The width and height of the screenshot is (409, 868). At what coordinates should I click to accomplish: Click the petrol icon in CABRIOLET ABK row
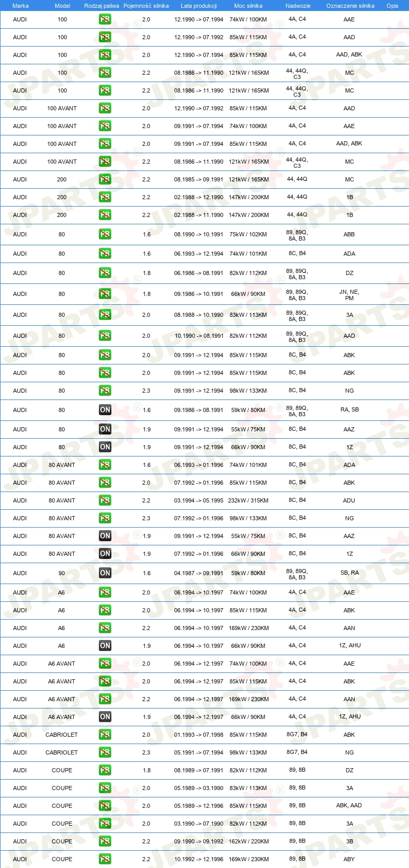tap(105, 735)
